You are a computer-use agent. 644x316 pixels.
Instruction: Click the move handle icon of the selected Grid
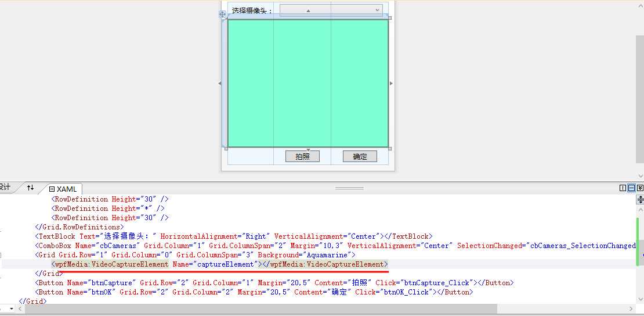222,15
